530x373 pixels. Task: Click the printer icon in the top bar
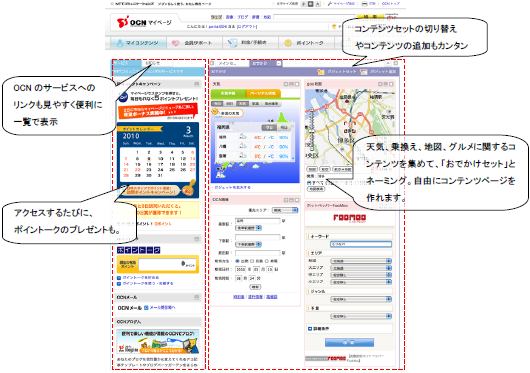point(364,4)
